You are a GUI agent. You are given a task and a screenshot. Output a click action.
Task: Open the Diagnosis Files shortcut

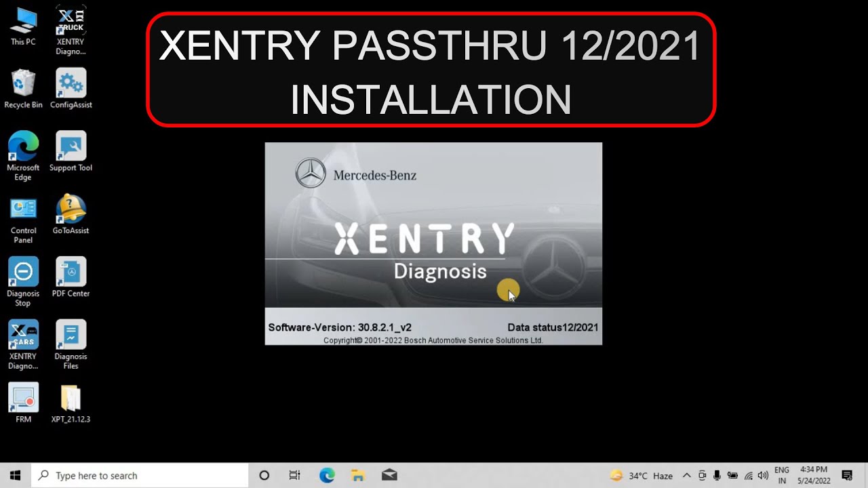71,345
